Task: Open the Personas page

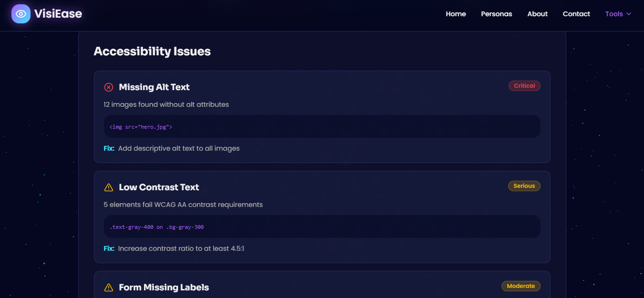Action: 496,14
